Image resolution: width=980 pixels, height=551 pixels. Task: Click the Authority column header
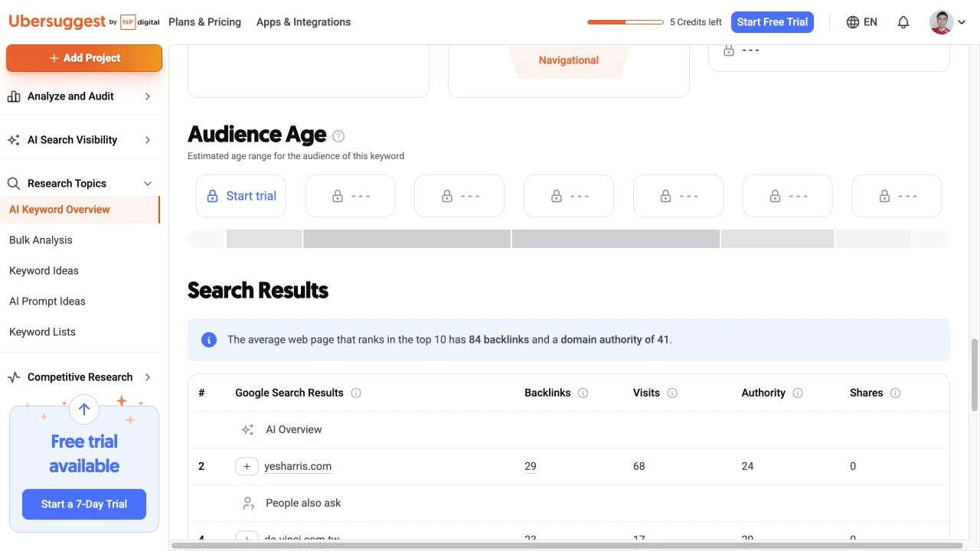click(x=763, y=393)
